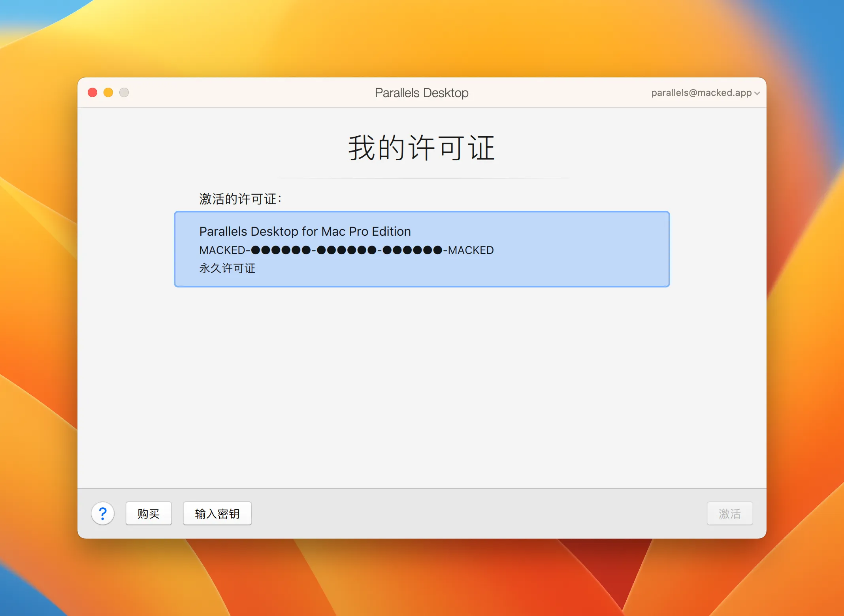Click the Parallels Desktop window title

(x=422, y=93)
